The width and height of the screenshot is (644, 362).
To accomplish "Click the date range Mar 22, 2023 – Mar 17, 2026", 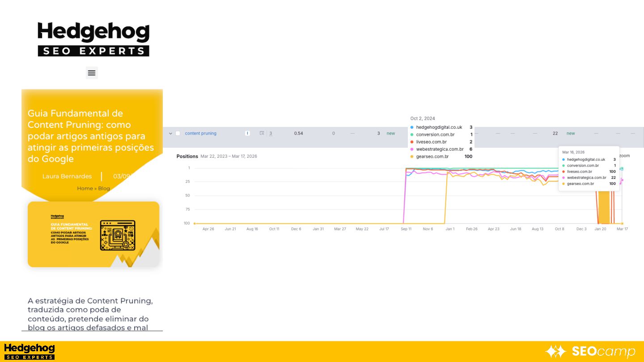I will [x=229, y=156].
